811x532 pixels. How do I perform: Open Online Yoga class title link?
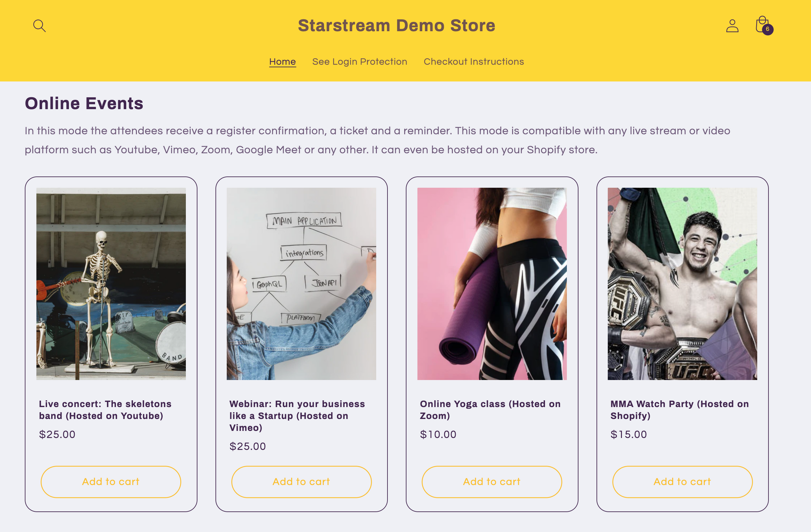pos(490,410)
